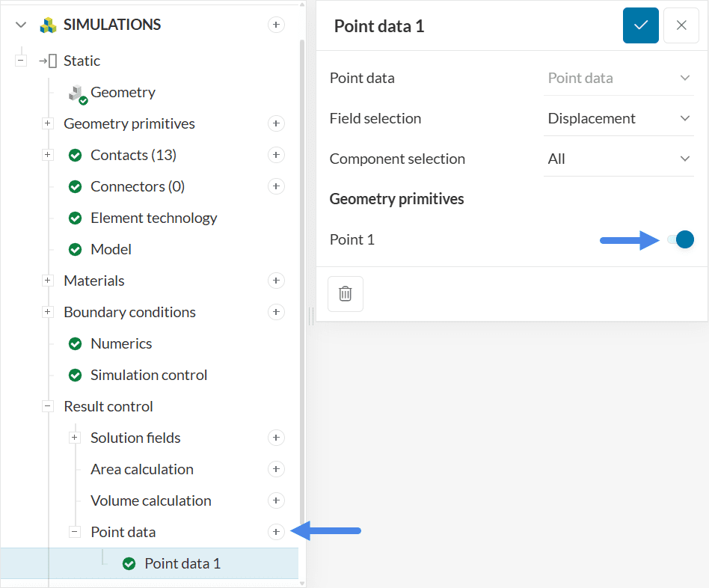The image size is (709, 588).
Task: Close the Point data 1 panel
Action: 681,25
